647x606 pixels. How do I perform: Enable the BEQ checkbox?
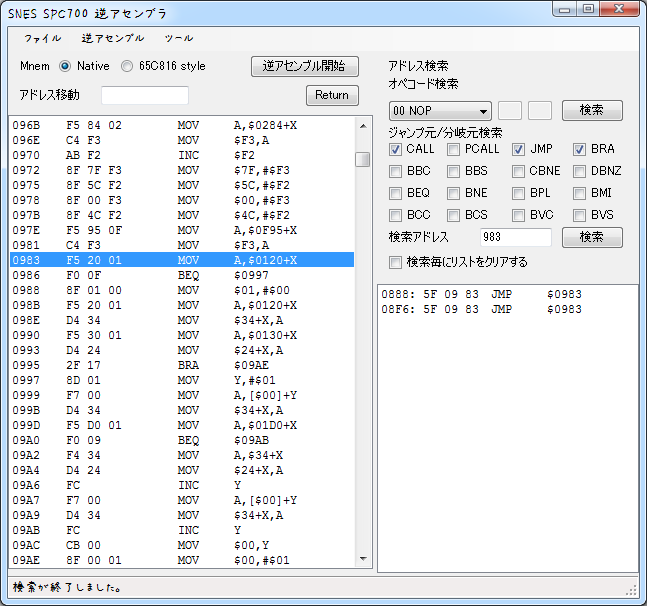click(x=395, y=193)
